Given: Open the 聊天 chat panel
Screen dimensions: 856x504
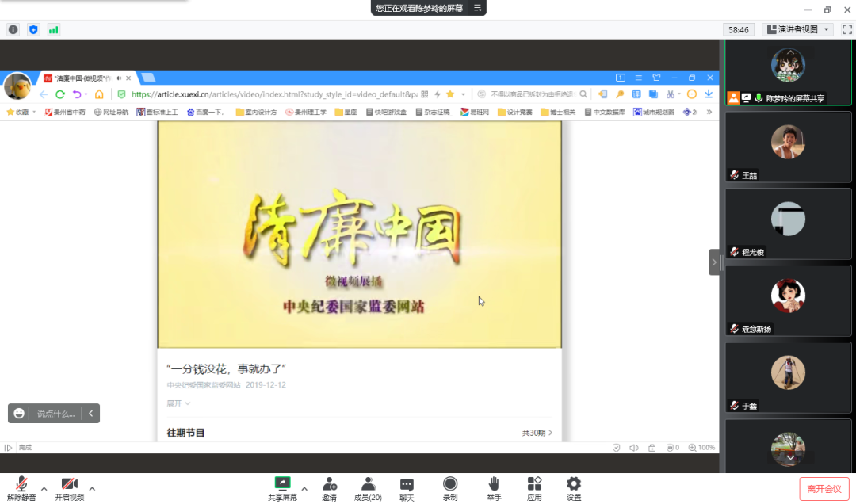Looking at the screenshot, I should [x=407, y=487].
